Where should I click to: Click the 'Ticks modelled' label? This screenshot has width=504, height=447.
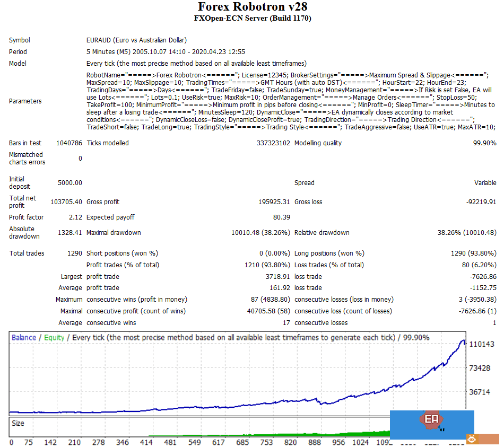108,143
